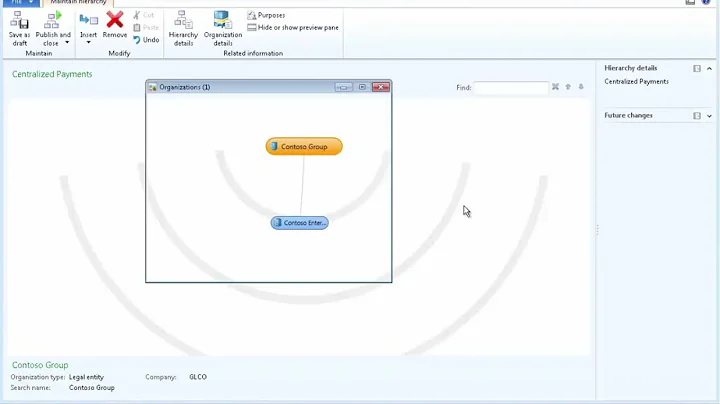Minimize the Organizations (1) window
This screenshot has width=720, height=404.
343,87
